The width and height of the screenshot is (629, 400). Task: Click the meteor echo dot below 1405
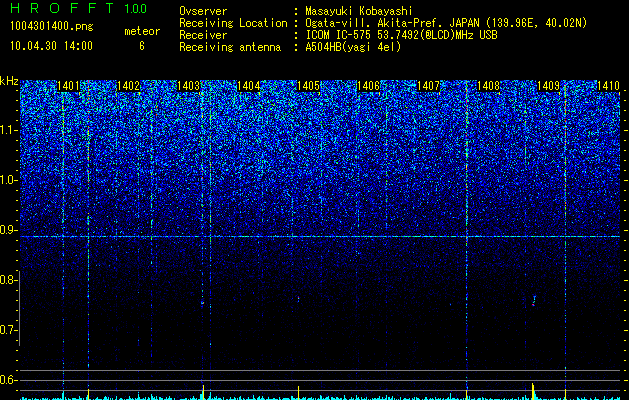tap(298, 298)
